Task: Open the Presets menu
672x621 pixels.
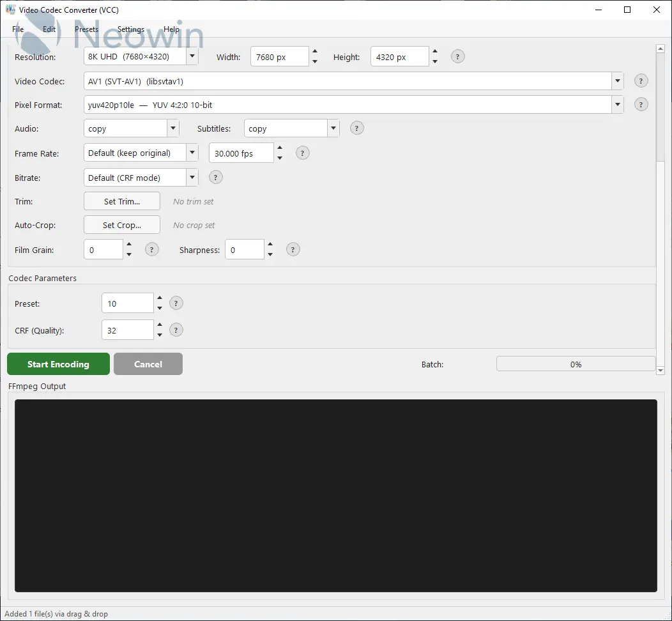Action: [86, 29]
